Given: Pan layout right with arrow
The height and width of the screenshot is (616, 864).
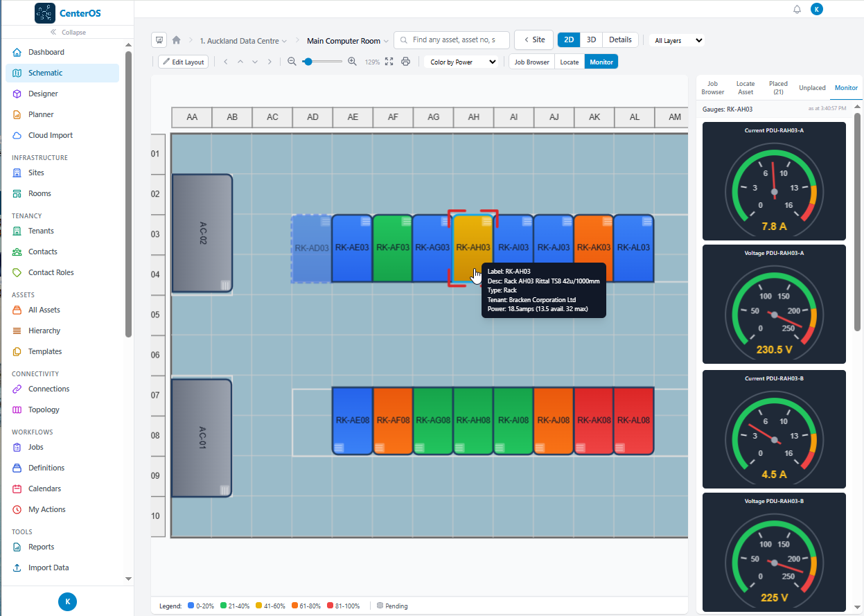Looking at the screenshot, I should [x=270, y=62].
